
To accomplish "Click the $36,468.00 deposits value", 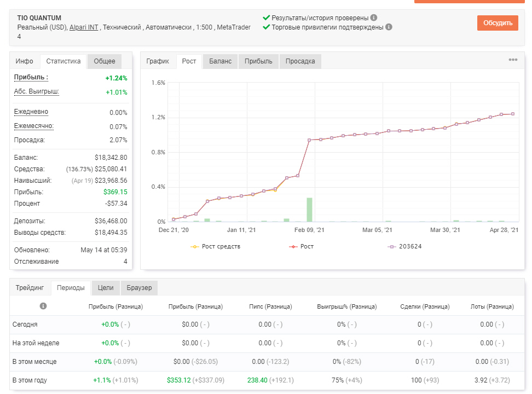I will (111, 221).
